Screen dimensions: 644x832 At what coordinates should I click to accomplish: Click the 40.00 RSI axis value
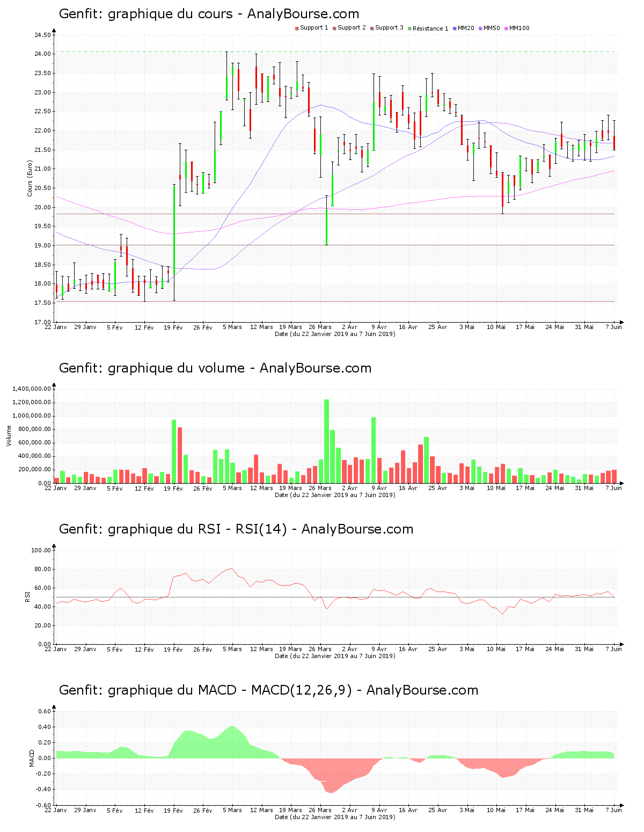(x=42, y=607)
